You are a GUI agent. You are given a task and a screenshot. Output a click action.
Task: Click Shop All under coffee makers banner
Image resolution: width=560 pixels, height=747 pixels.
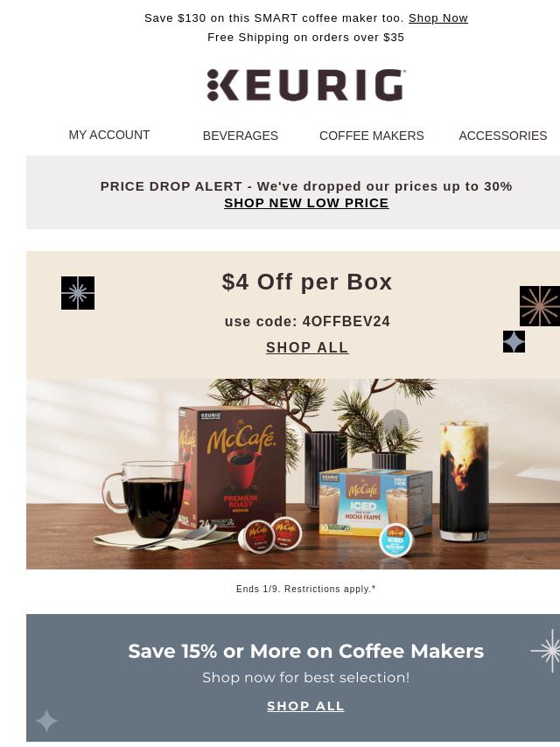click(305, 706)
